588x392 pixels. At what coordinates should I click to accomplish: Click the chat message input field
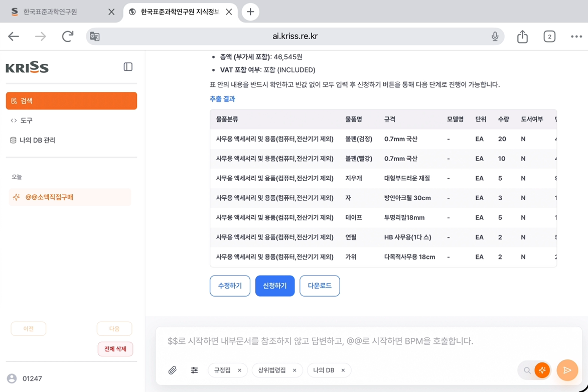[x=368, y=341]
